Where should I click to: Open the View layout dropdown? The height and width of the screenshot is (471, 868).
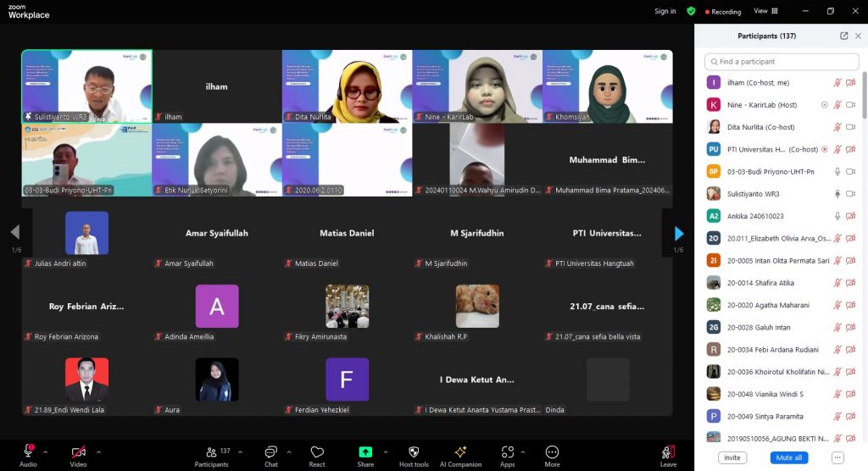click(764, 11)
